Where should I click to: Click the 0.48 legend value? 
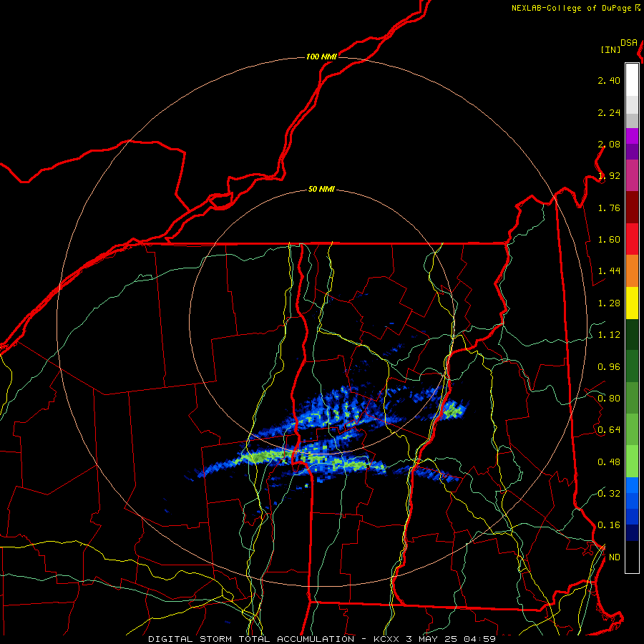[x=609, y=462]
